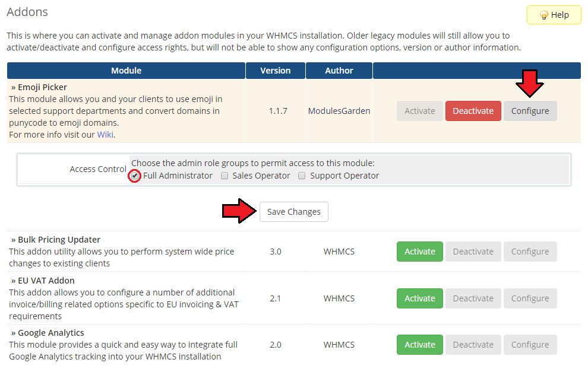The image size is (588, 369).
Task: Enable the Support Operator checkbox
Action: [x=302, y=176]
